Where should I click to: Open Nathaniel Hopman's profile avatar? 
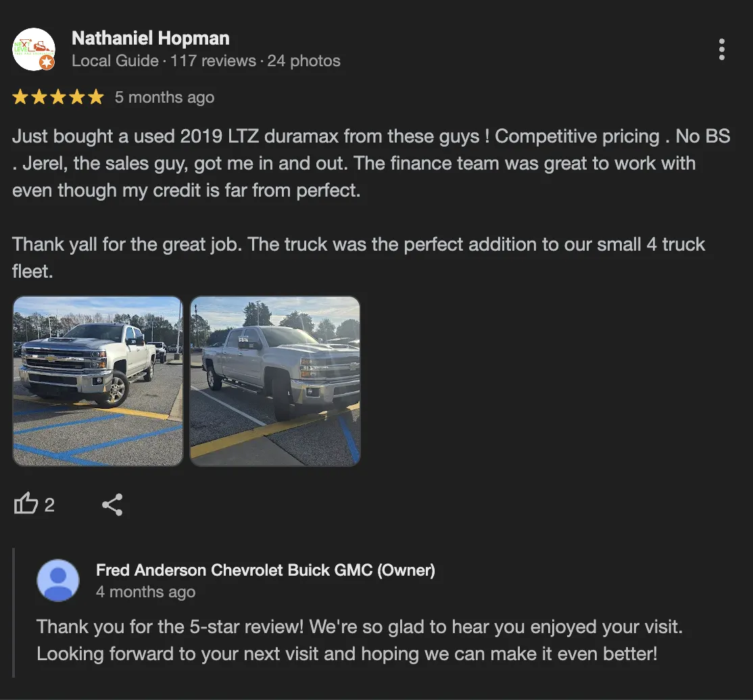point(33,49)
